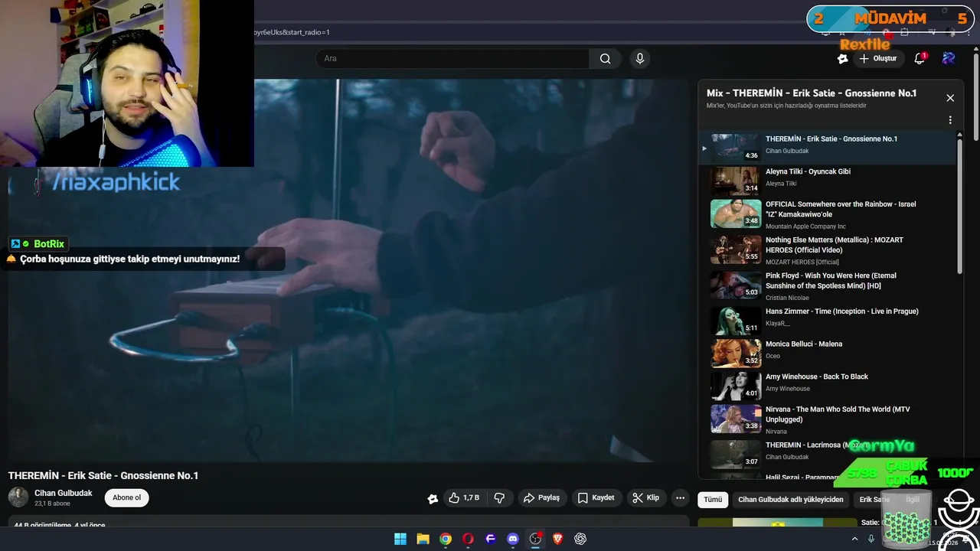
Task: Open more actions ellipsis under the video
Action: (x=680, y=498)
